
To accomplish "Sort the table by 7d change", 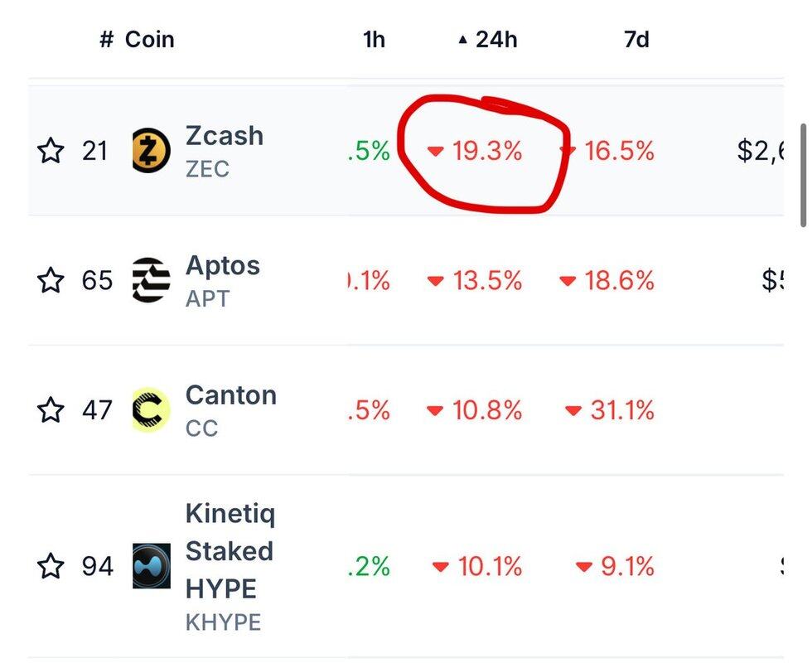I will click(636, 40).
